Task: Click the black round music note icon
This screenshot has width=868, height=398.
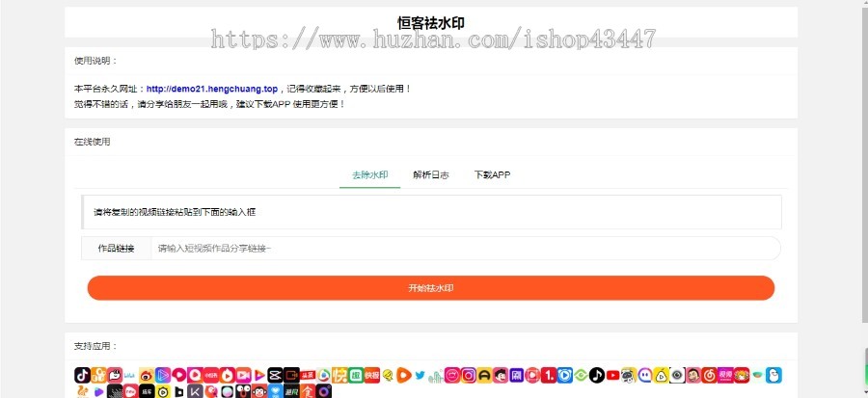Action: [x=597, y=375]
